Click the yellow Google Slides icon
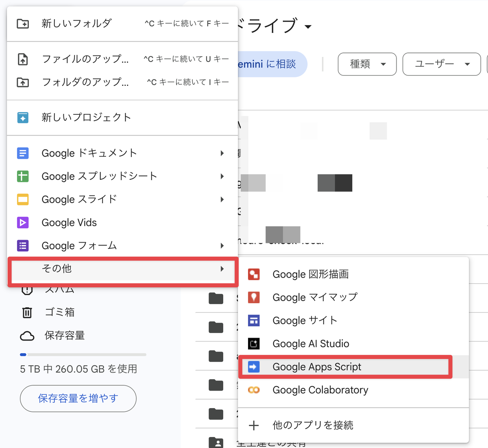This screenshot has width=488, height=448. click(x=23, y=199)
